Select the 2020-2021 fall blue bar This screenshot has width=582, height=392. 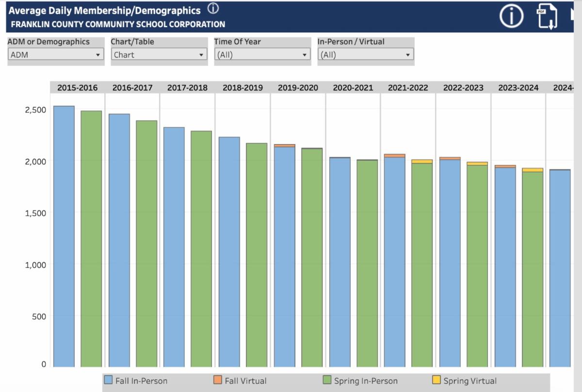(339, 262)
